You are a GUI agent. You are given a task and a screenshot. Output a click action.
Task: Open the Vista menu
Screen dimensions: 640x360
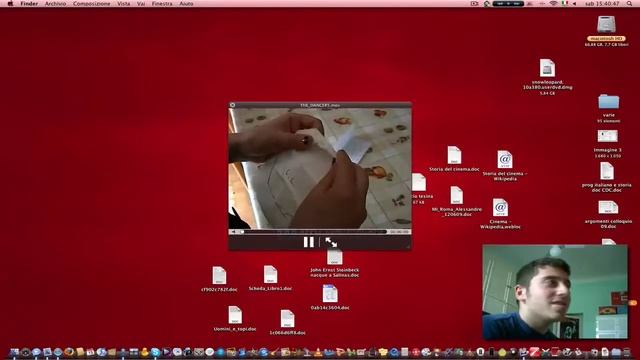(124, 4)
